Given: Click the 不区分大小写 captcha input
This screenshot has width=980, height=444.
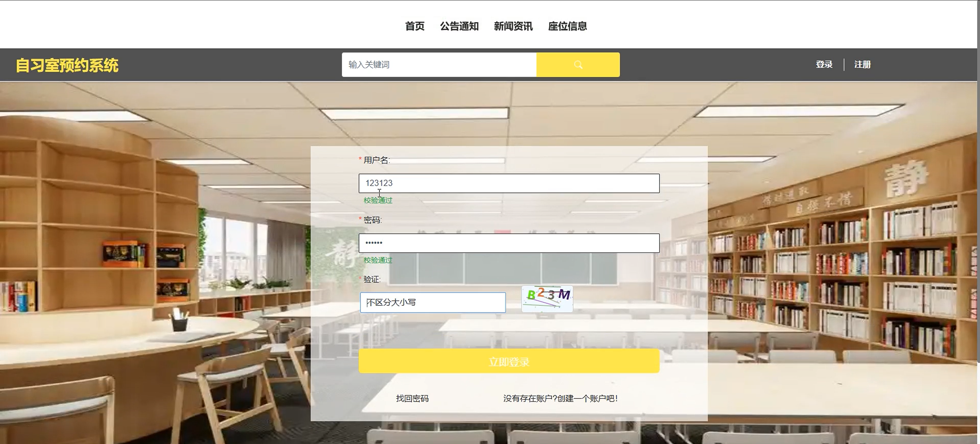Looking at the screenshot, I should [x=433, y=302].
